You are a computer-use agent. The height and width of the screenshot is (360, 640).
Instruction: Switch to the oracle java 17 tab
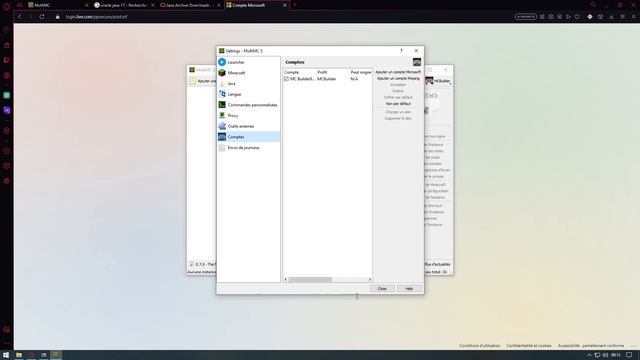[124, 5]
